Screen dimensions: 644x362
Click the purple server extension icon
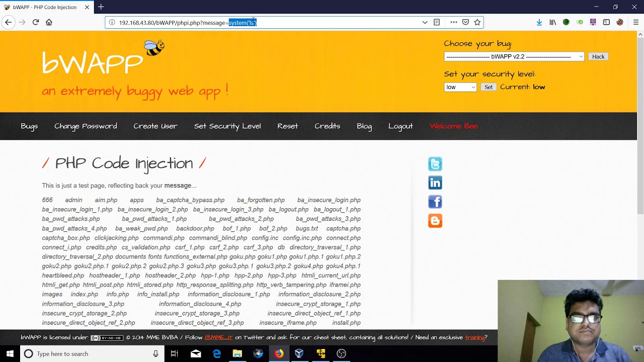[593, 22]
